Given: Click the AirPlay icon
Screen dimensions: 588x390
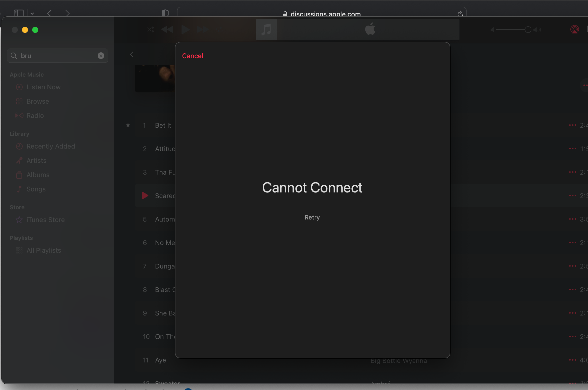Looking at the screenshot, I should pyautogui.click(x=574, y=30).
